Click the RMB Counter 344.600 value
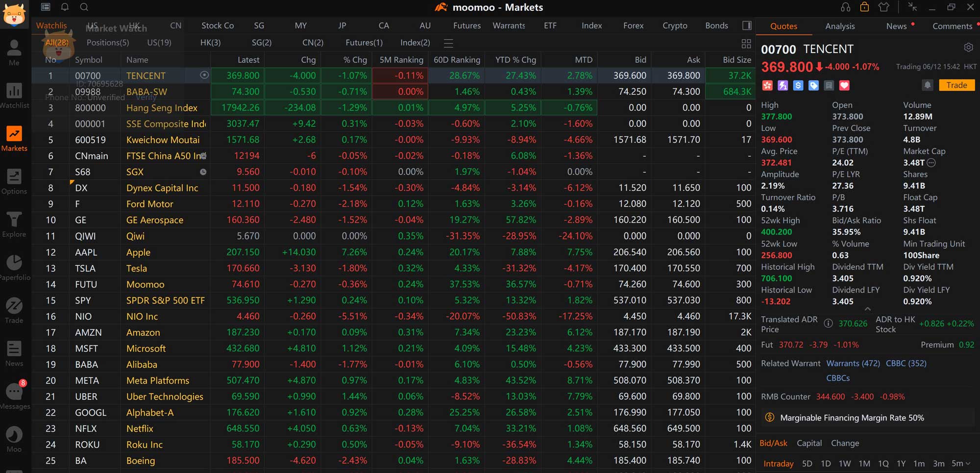980x473 pixels. 830,397
